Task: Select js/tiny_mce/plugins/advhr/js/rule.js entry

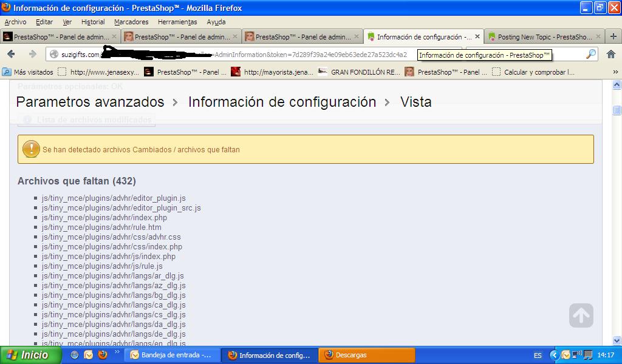Action: click(x=102, y=266)
